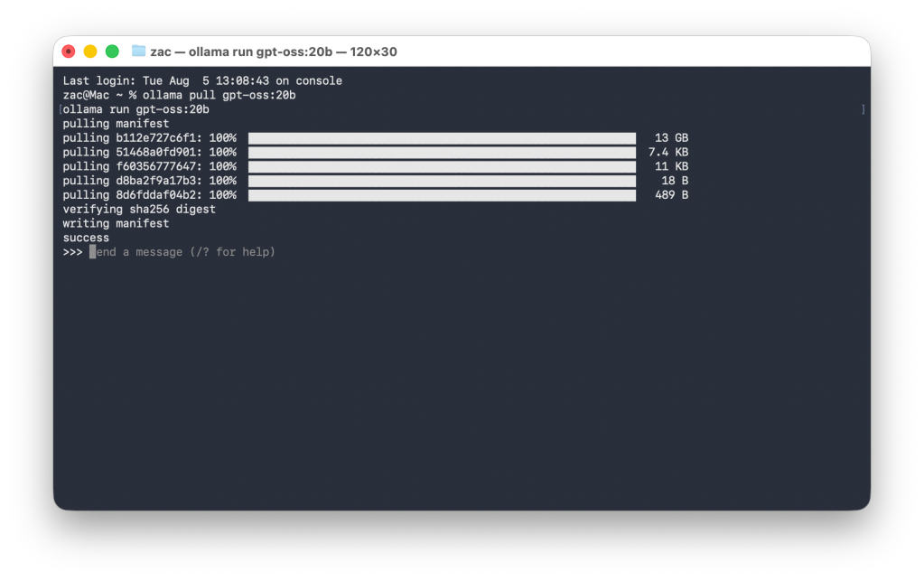Click the 'Last login' line

pyautogui.click(x=202, y=80)
